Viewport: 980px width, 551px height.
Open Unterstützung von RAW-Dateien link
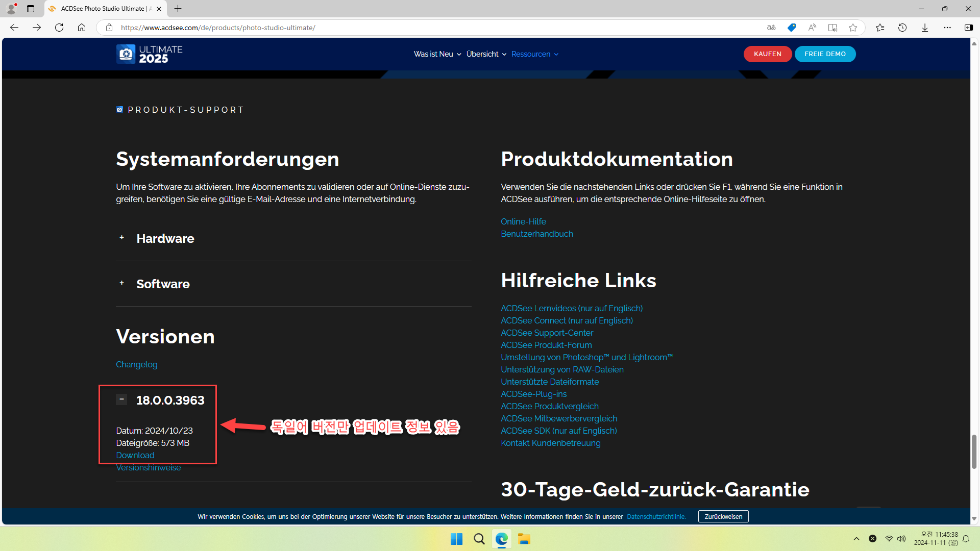tap(562, 369)
